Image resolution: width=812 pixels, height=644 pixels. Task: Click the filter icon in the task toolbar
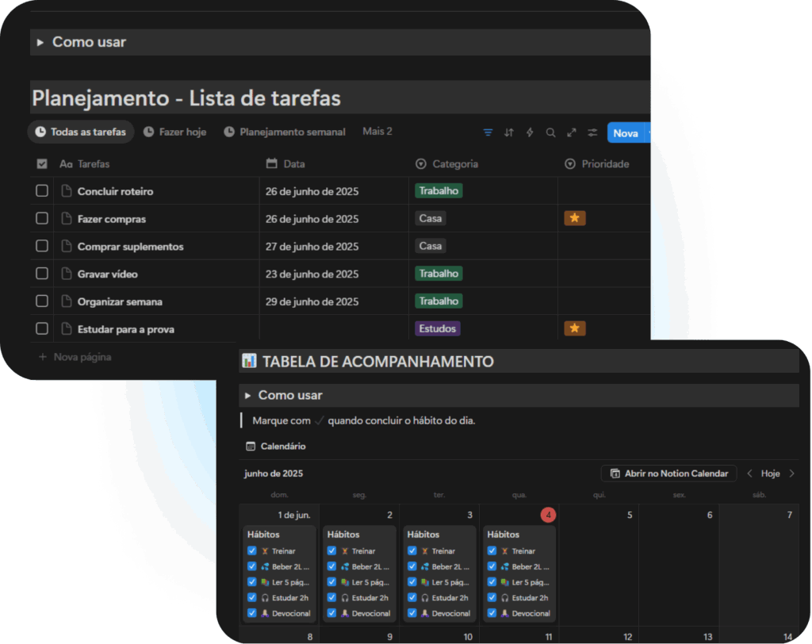point(488,132)
